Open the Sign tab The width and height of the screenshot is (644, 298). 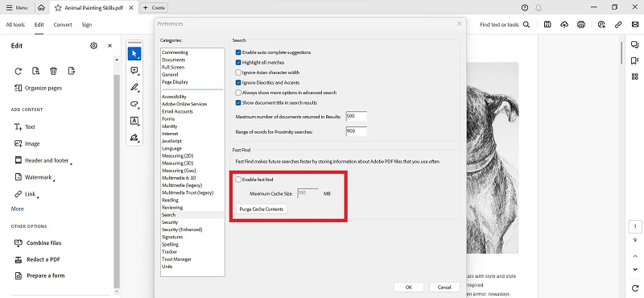coord(87,25)
